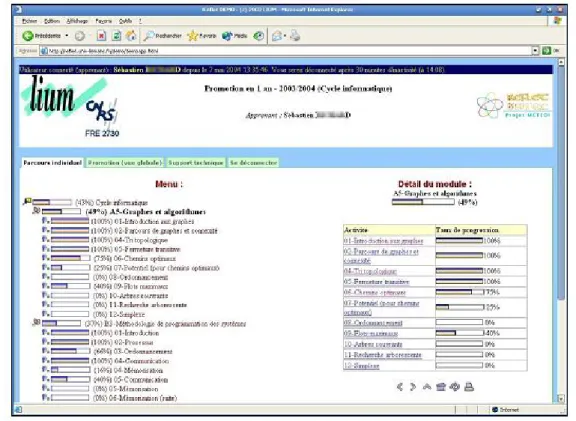This screenshot has width=576, height=421.
Task: Click the lium FRE 2730 logo
Action: (x=70, y=107)
